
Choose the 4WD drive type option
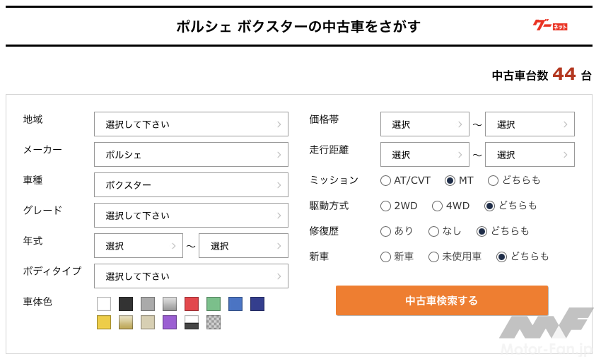pos(437,206)
